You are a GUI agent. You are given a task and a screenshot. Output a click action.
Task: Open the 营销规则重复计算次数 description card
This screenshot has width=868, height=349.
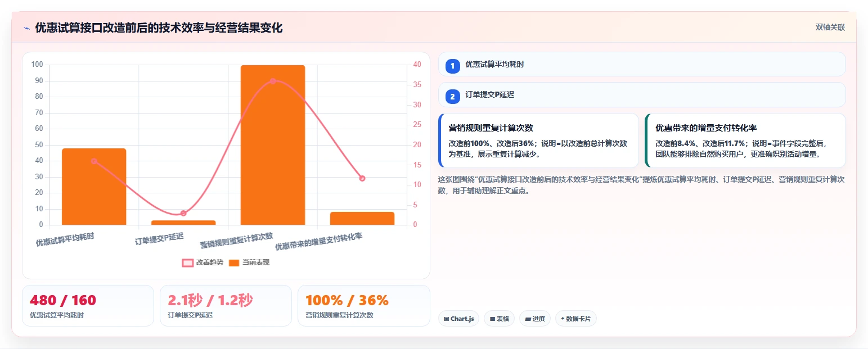pyautogui.click(x=538, y=140)
